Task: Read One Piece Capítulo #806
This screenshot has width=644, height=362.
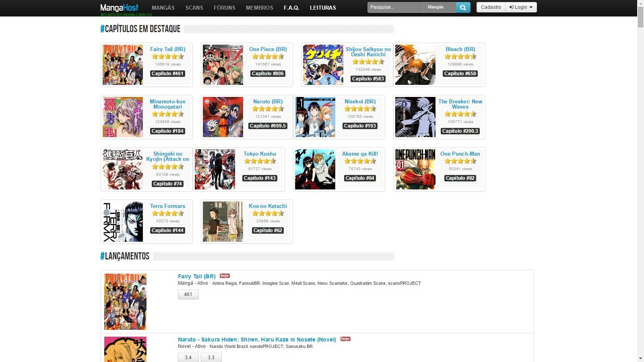Action: (x=268, y=74)
